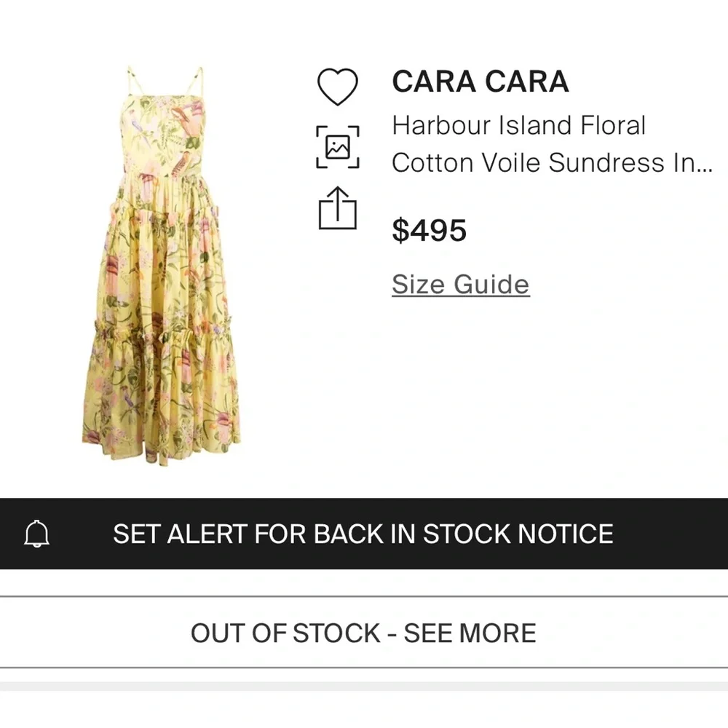Open the CARA CARA brand page
728x728 pixels.
coord(479,82)
